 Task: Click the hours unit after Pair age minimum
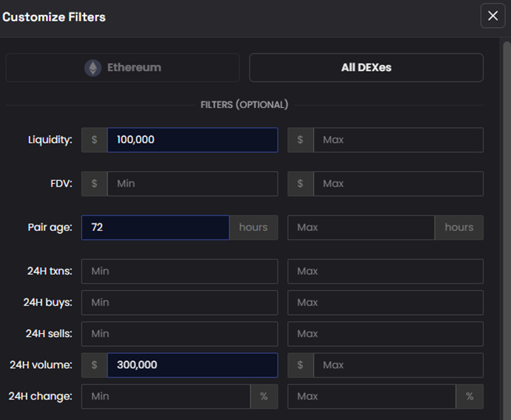254,227
